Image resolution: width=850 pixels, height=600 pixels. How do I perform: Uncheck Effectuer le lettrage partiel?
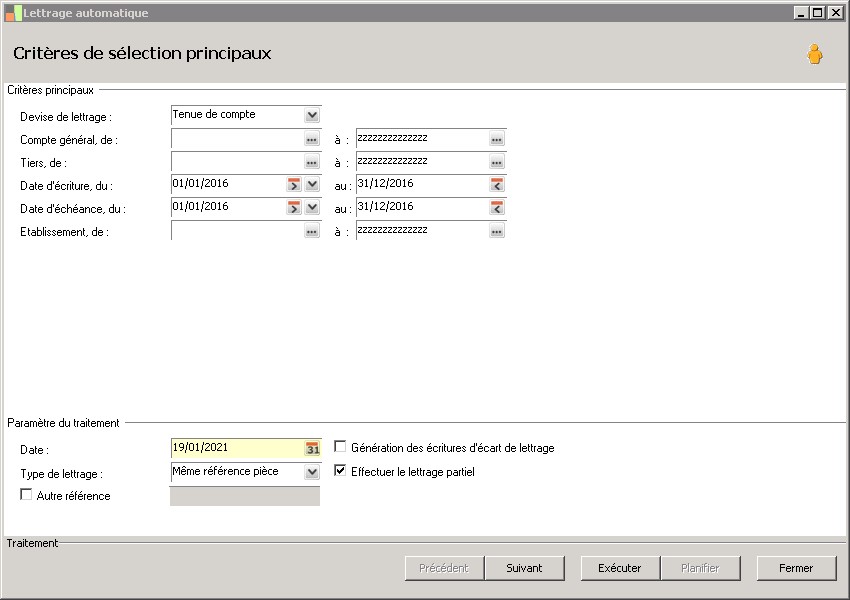341,471
